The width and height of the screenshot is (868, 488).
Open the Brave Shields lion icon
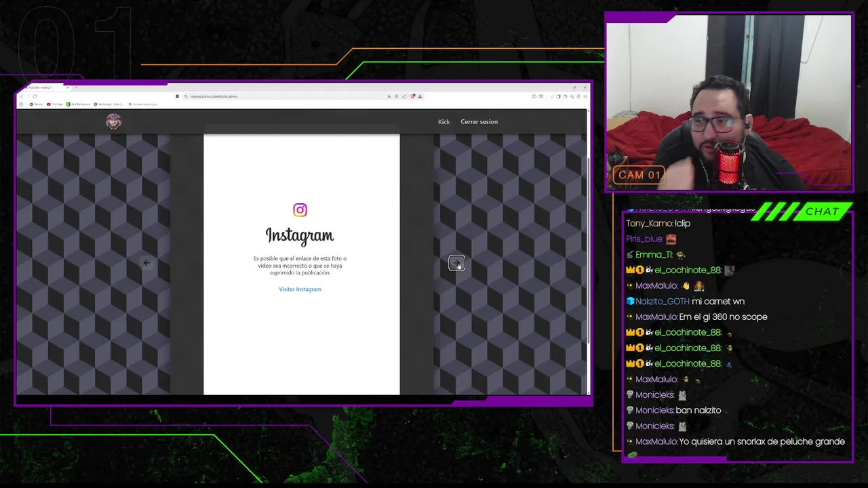coord(413,96)
